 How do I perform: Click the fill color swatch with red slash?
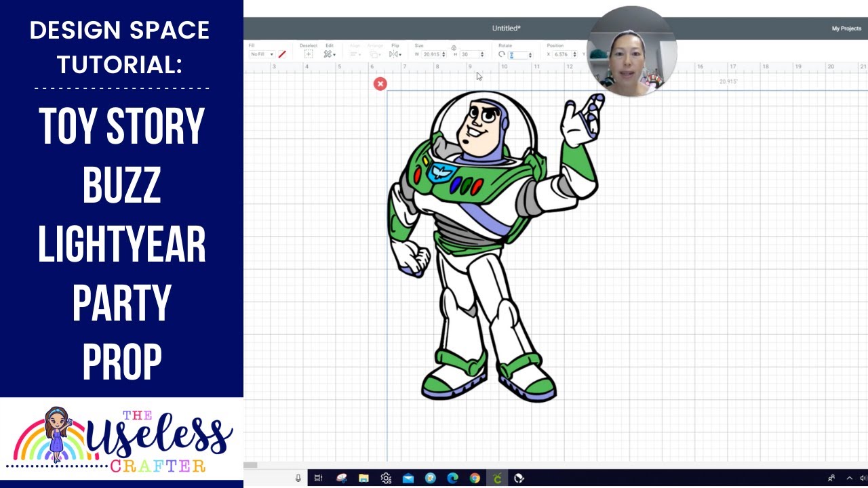coord(282,54)
